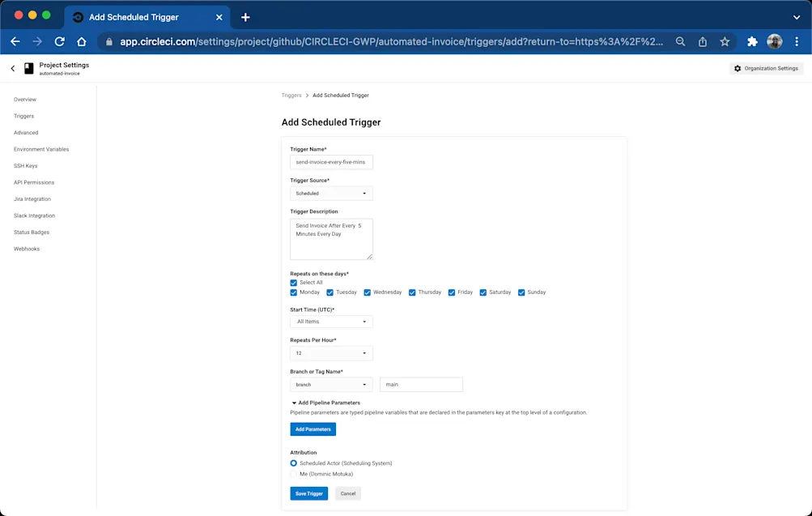Open the Slack Integration section
This screenshot has width=812, height=516.
pos(34,215)
